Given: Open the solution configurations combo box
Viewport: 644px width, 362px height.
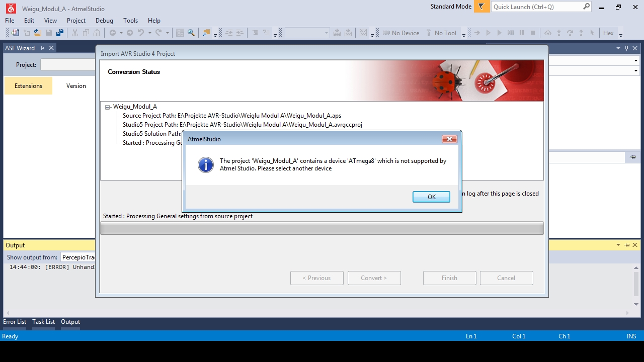Looking at the screenshot, I should pos(307,33).
